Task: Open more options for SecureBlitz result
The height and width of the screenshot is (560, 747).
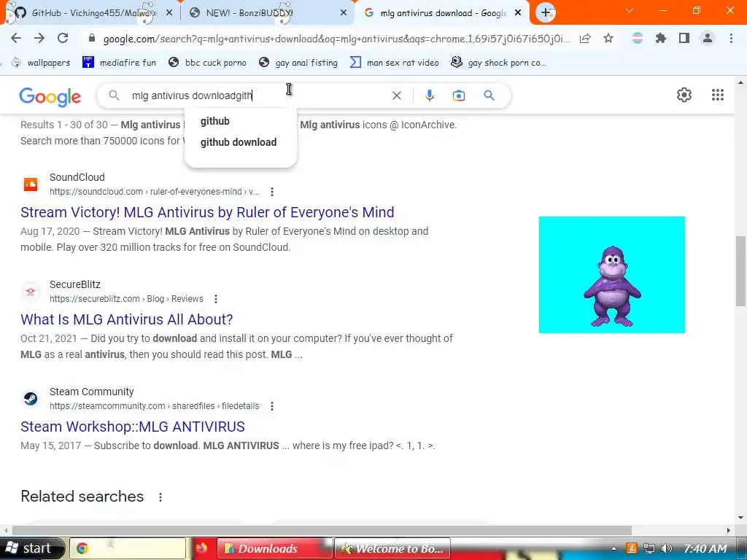Action: [216, 299]
